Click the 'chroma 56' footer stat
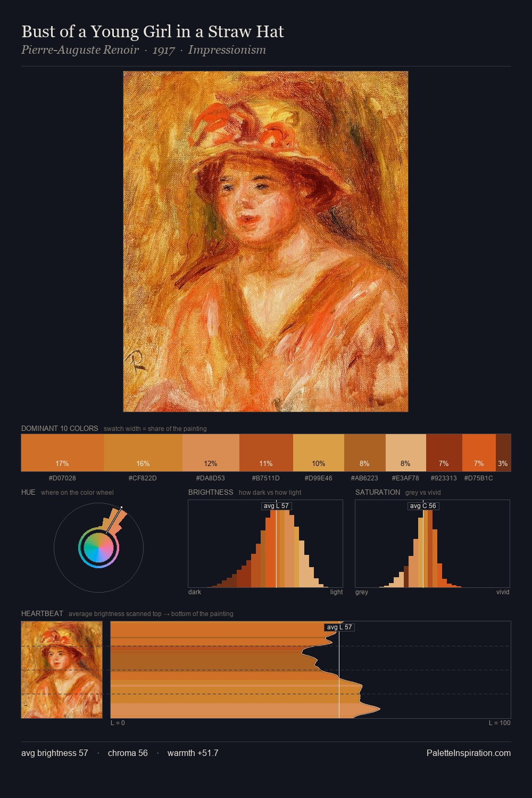The image size is (532, 798). pos(128,753)
